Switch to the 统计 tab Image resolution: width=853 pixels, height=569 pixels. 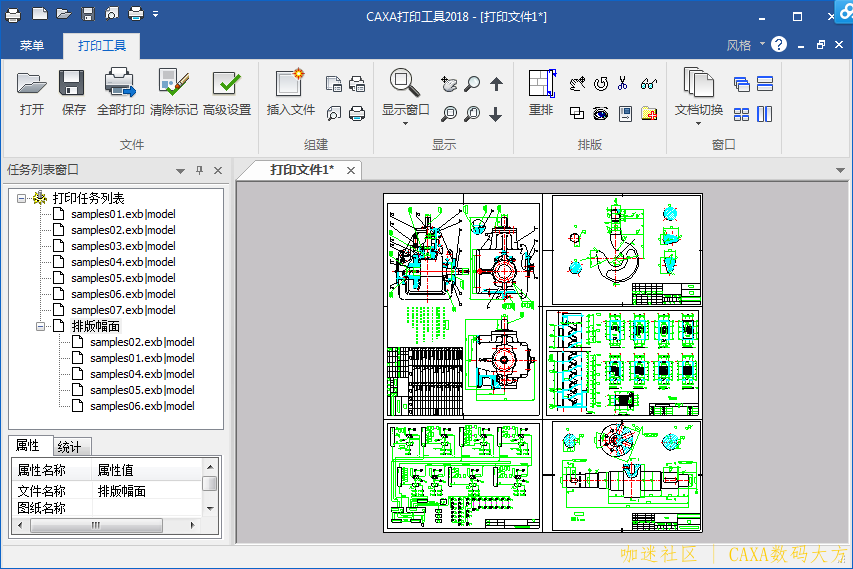tap(70, 447)
